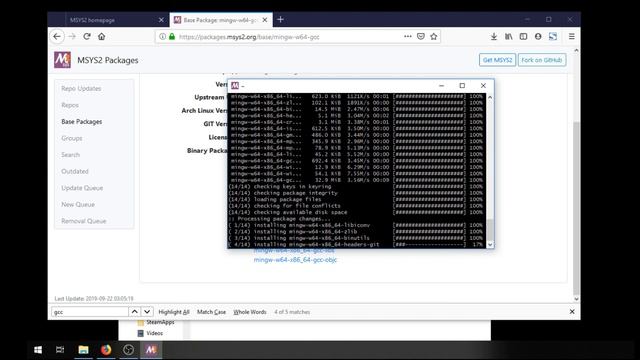Select the Videos folder in Explorer

coord(151,333)
